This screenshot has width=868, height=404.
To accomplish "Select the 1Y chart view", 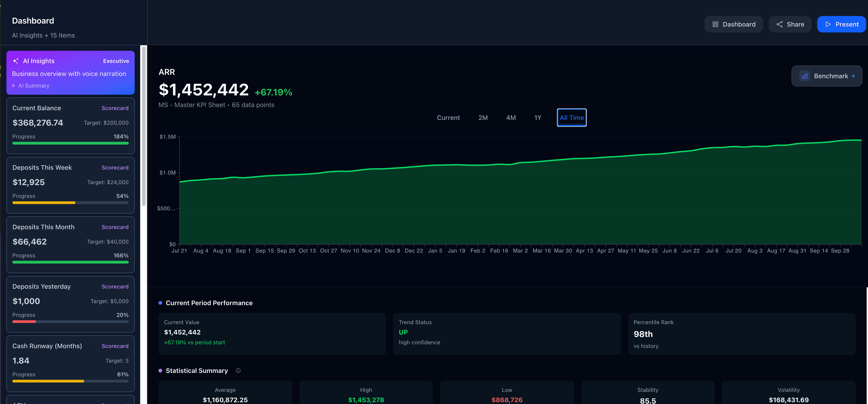I will 538,118.
